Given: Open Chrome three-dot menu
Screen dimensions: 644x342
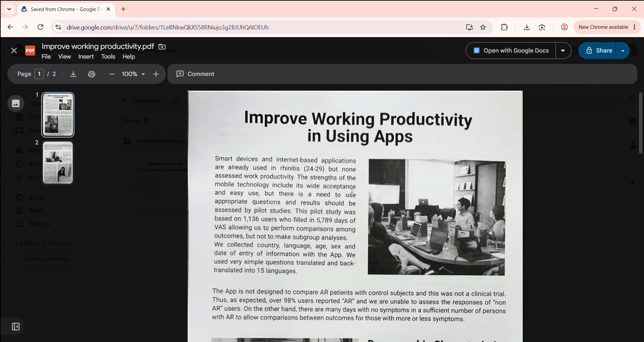Looking at the screenshot, I should pyautogui.click(x=635, y=27).
